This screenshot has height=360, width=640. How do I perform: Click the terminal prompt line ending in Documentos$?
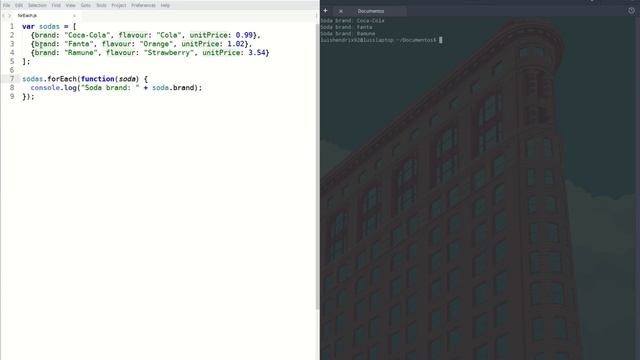[x=379, y=40]
